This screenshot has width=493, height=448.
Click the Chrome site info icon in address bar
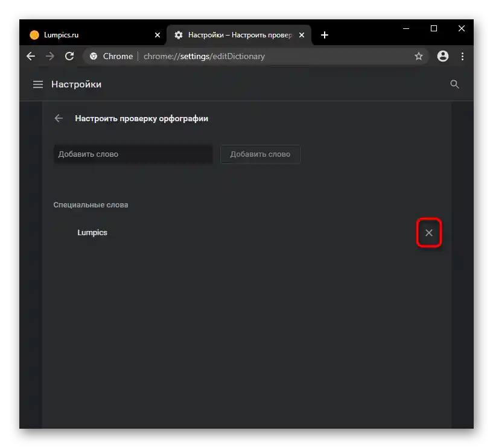click(x=94, y=56)
